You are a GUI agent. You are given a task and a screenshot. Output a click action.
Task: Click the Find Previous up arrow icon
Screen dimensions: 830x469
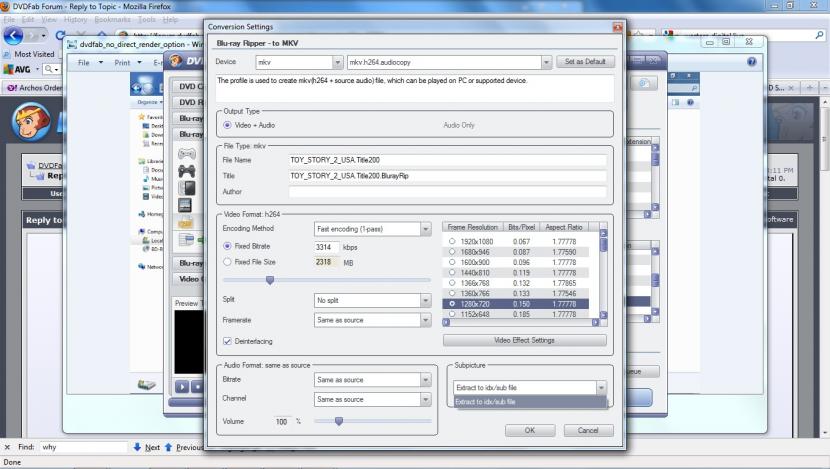[x=168, y=447]
